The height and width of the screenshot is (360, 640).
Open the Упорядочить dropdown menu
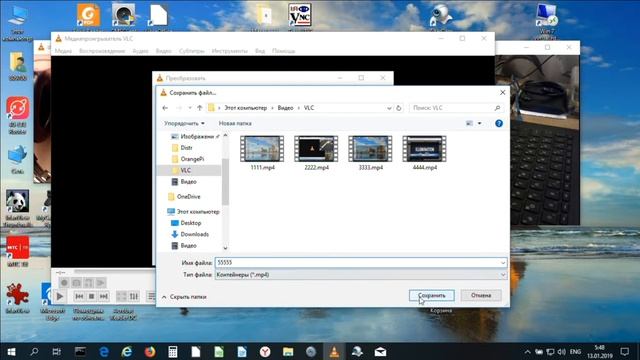coord(184,123)
